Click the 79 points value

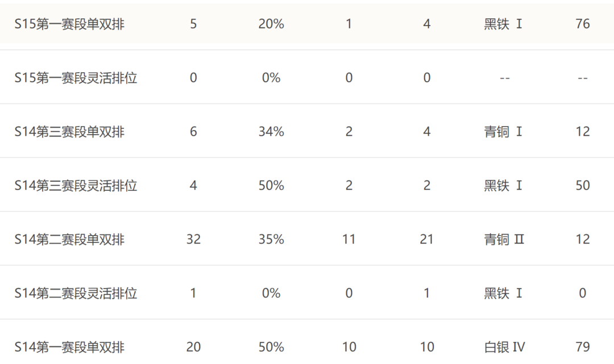[x=583, y=347]
